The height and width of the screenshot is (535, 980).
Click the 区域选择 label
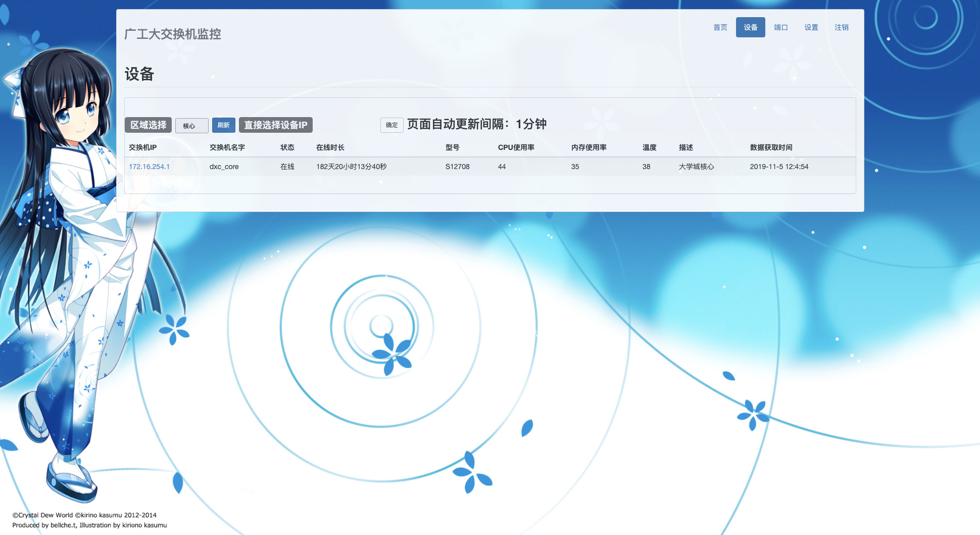pos(148,125)
